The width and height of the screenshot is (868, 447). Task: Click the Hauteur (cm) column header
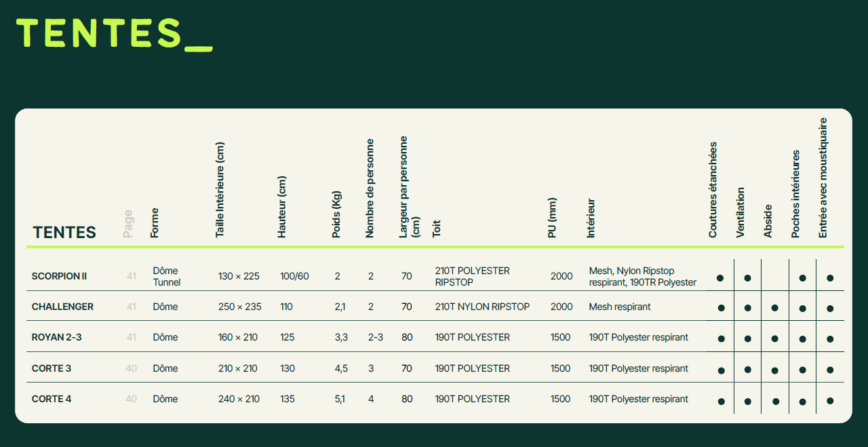[282, 207]
